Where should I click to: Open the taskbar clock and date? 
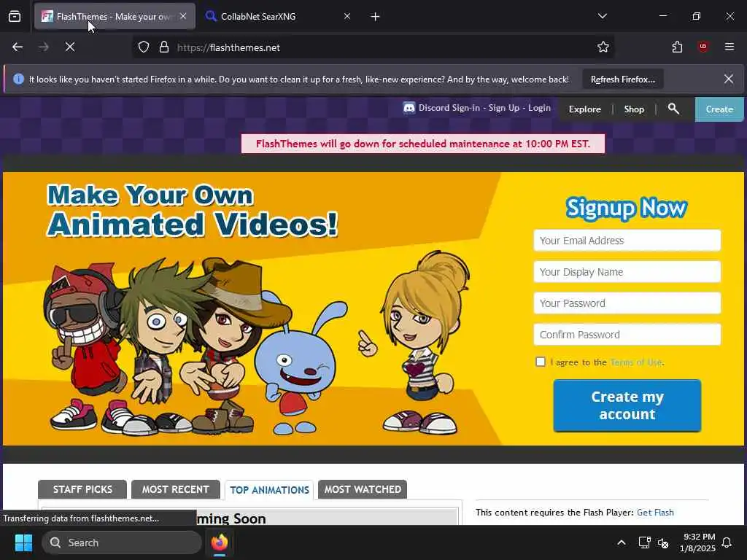coord(697,542)
